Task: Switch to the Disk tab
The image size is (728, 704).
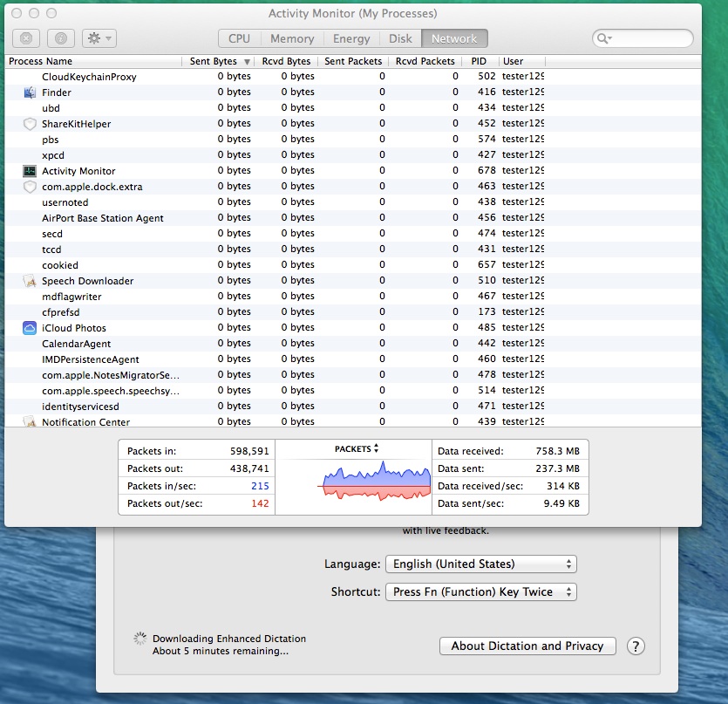Action: (x=400, y=38)
